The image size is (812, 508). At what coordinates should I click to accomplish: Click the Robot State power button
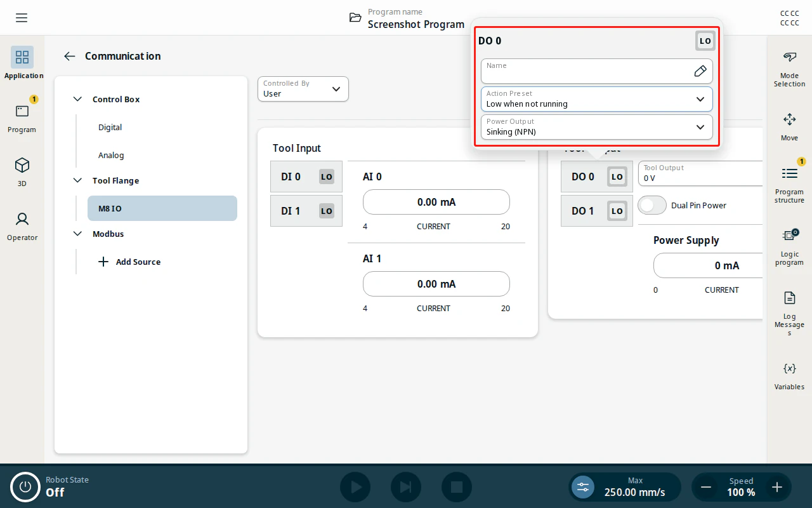[x=25, y=487]
